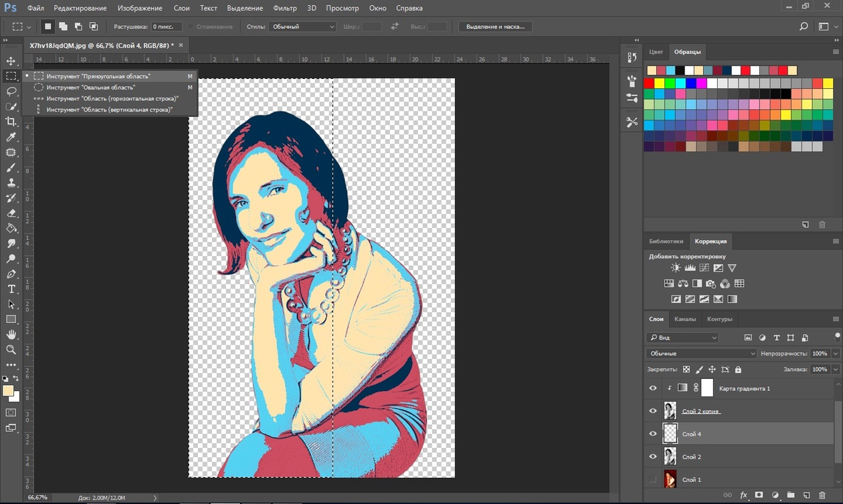The image size is (843, 504).
Task: Switch to the Каналы tab
Action: point(684,319)
